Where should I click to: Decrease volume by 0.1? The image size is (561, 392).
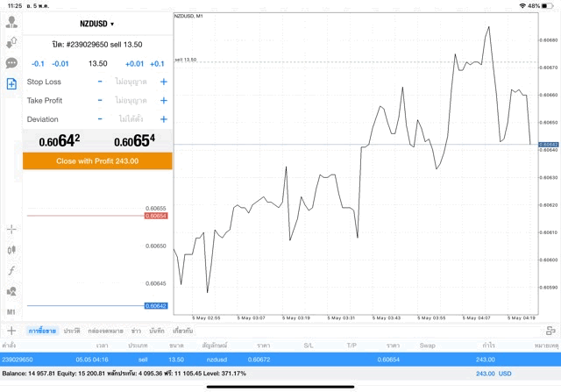tap(38, 64)
